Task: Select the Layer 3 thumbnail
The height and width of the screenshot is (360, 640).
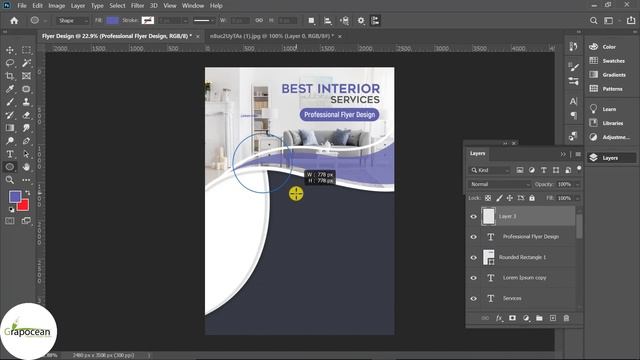Action: tap(488, 216)
